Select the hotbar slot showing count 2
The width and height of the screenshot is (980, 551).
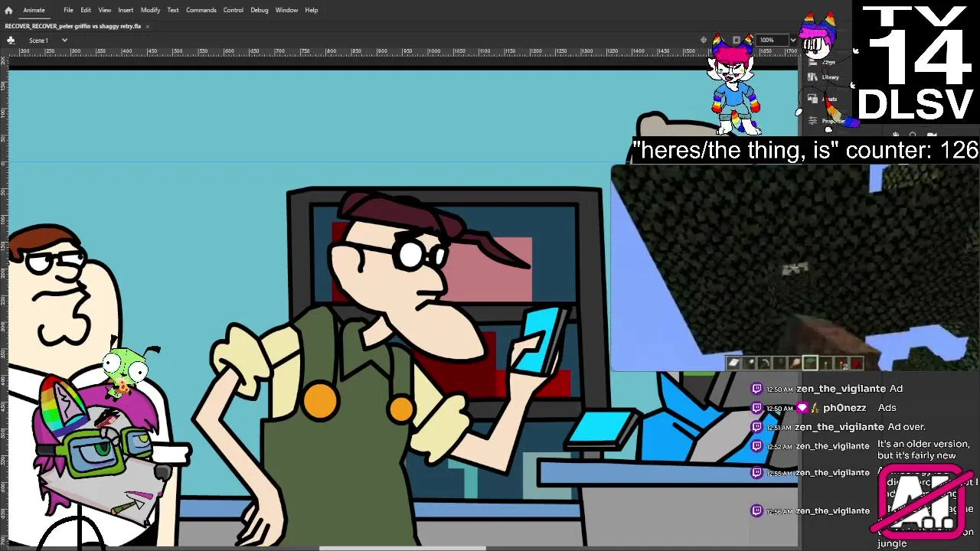pos(841,364)
